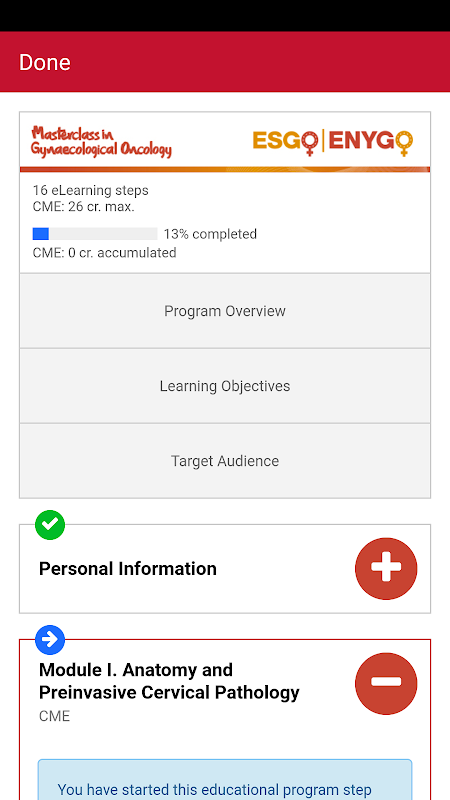
Task: Click the ENYGO logo
Action: 371,141
